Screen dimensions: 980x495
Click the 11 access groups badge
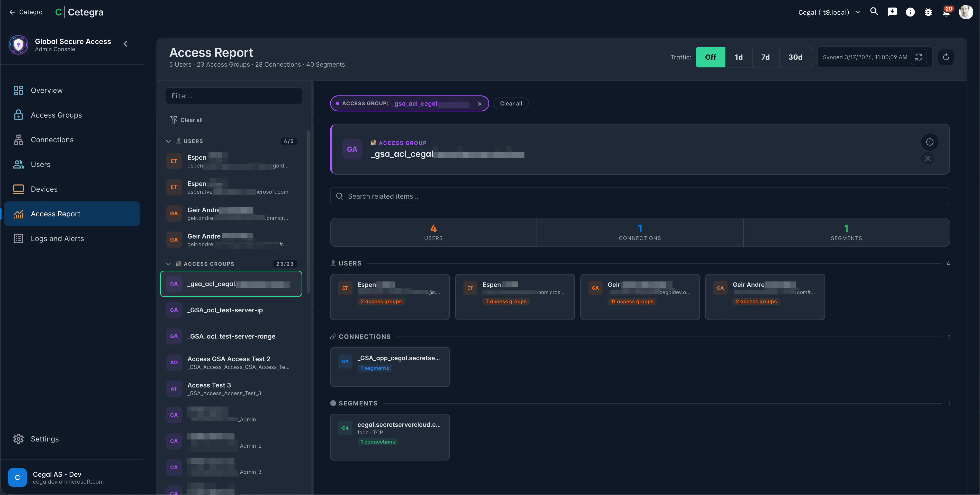632,302
